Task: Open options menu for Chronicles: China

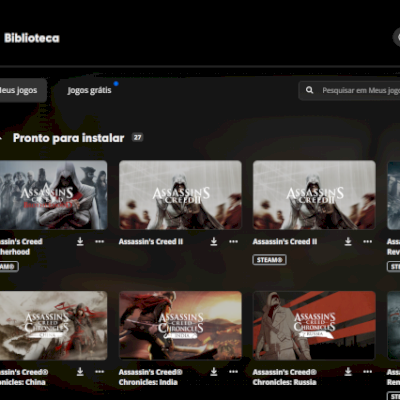Action: pyautogui.click(x=100, y=371)
